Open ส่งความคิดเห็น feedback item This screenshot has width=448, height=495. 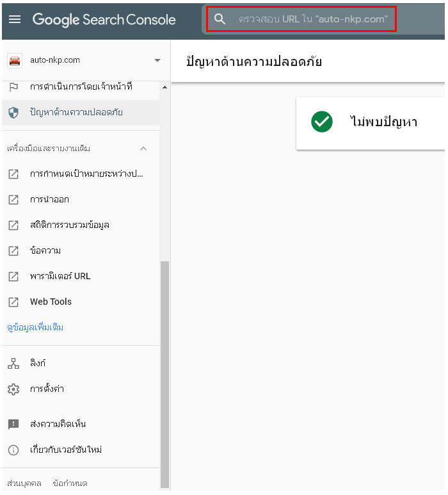(58, 424)
